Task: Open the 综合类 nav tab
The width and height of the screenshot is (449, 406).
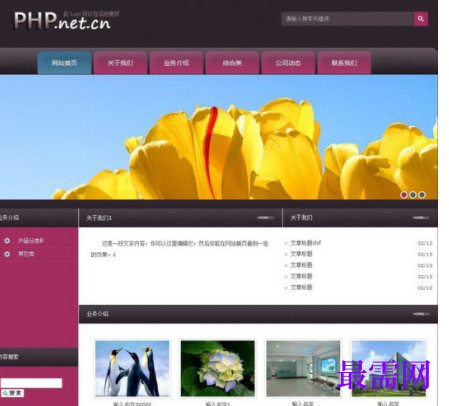Action: (x=232, y=63)
